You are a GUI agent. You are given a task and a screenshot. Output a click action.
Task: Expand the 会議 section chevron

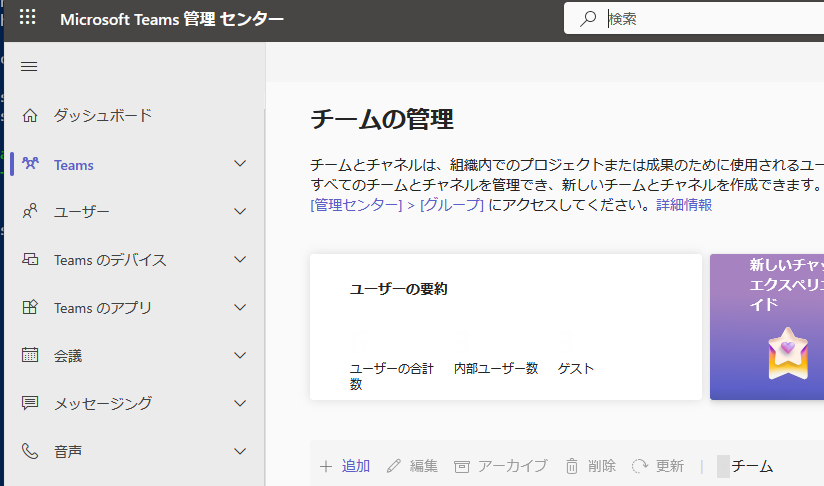point(240,355)
